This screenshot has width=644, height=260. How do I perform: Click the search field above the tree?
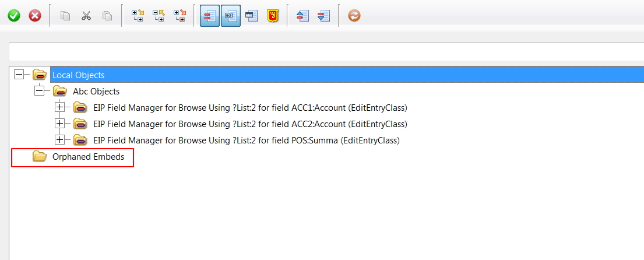coord(326,52)
